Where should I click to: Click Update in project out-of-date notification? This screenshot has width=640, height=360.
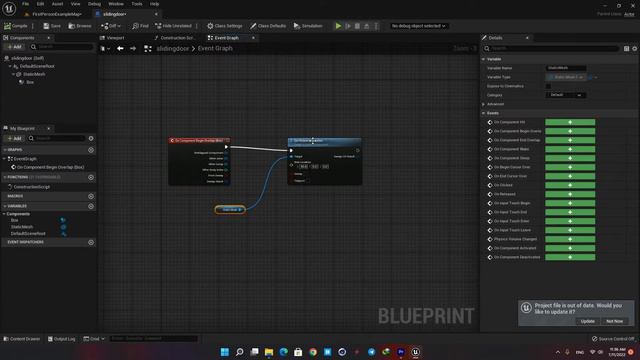pos(588,321)
